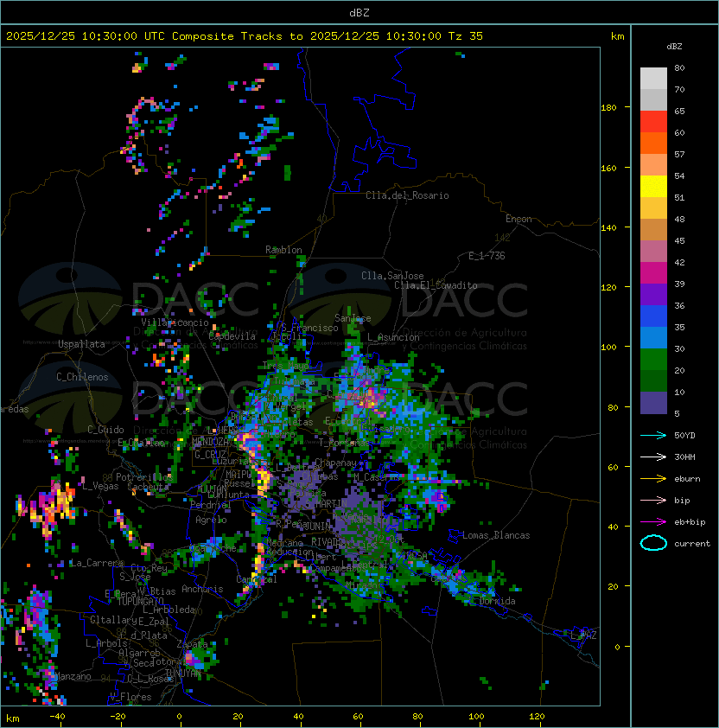Click the eburn legend label
Viewport: 719px width, 728px height.
(687, 479)
